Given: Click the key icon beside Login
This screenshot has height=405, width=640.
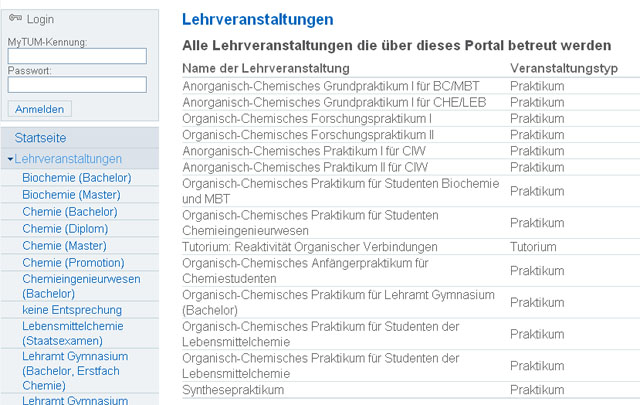Looking at the screenshot, I should point(16,18).
